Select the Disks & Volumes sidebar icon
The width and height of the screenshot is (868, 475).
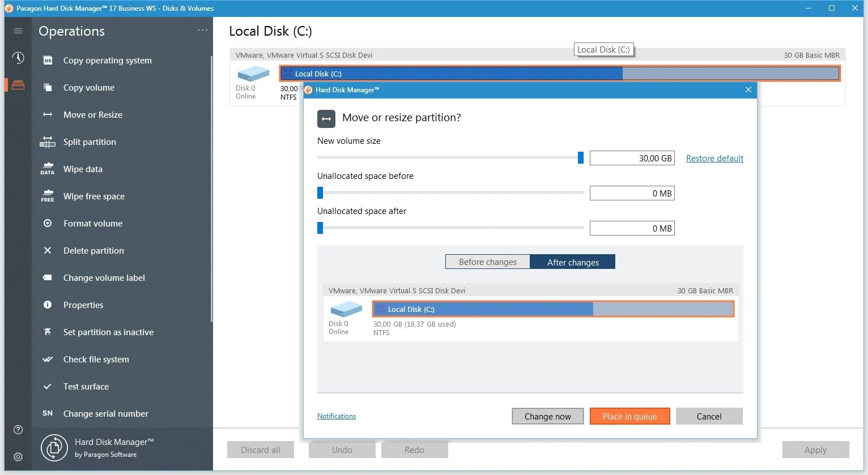pos(18,85)
